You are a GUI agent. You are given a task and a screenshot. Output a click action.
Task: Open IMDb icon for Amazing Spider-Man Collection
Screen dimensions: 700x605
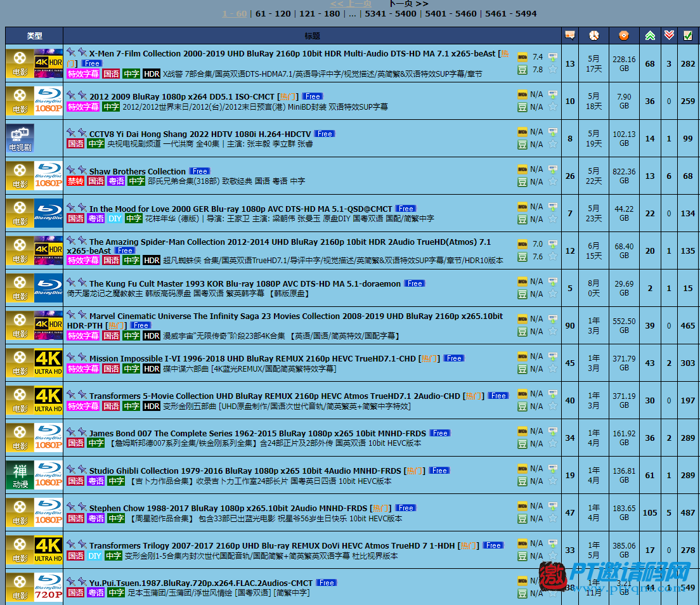point(522,244)
